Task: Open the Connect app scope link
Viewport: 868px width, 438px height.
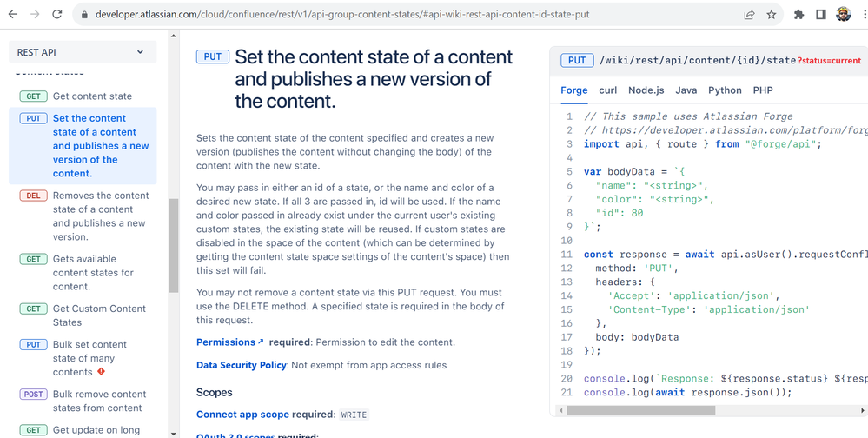Action: (x=242, y=415)
